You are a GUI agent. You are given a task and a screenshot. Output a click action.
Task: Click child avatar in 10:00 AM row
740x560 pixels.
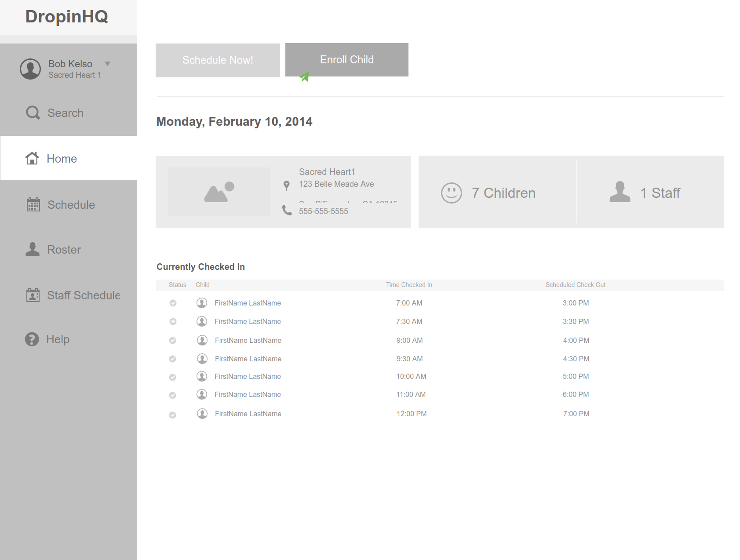(202, 376)
